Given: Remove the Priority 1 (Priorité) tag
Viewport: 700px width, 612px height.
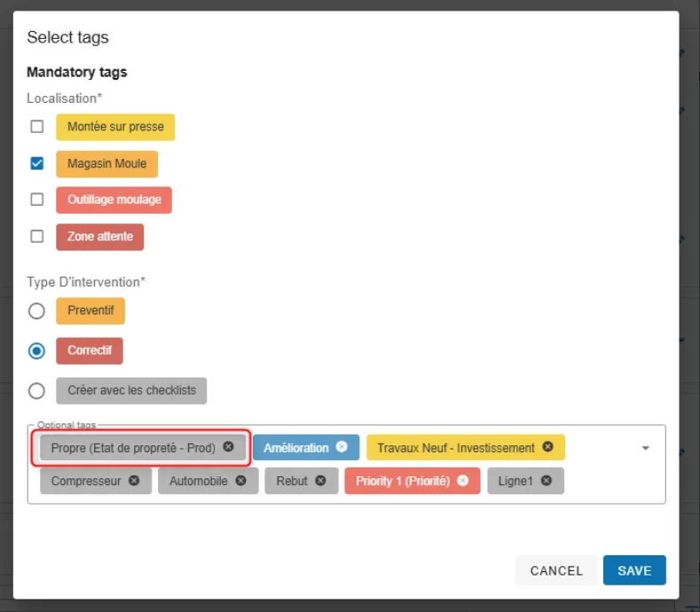Looking at the screenshot, I should [463, 481].
